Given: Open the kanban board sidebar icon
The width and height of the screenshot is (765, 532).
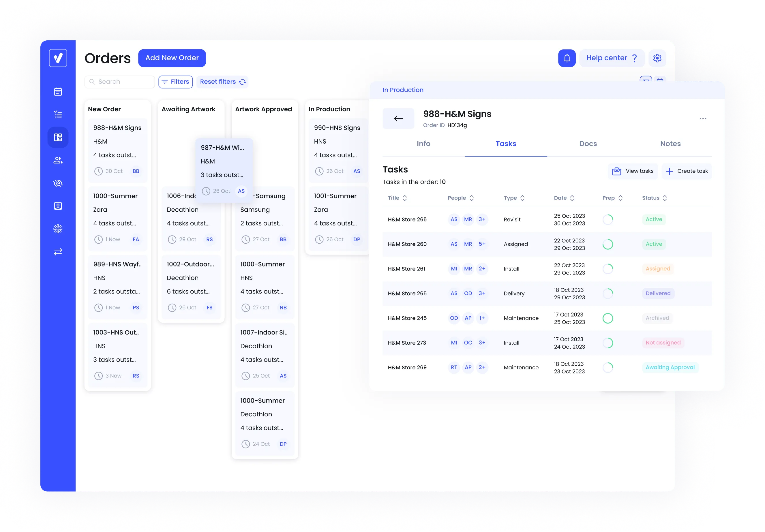Looking at the screenshot, I should pyautogui.click(x=58, y=137).
